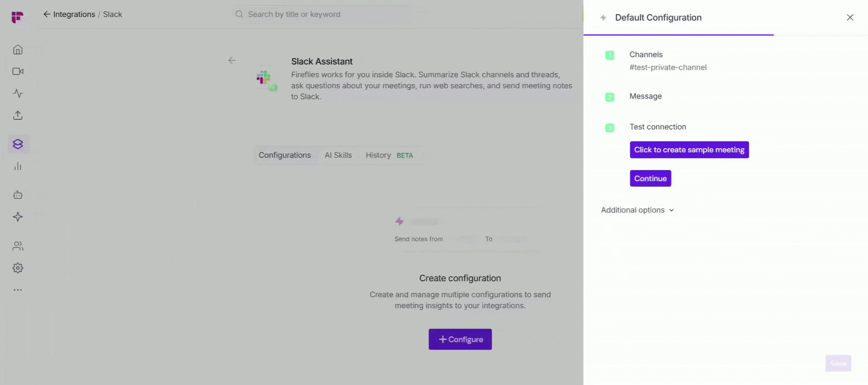Click 'Click to create sample meeting' button

click(x=689, y=150)
